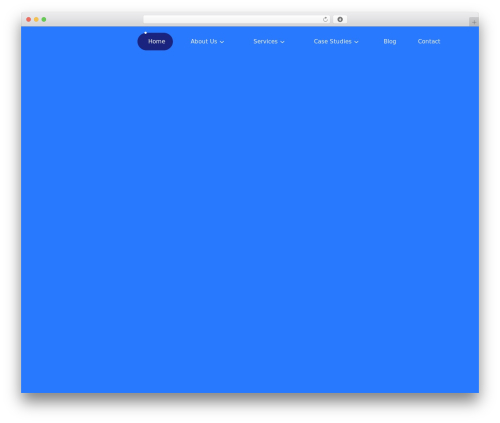Go to the Blog page
The image size is (500, 423).
[x=390, y=41]
